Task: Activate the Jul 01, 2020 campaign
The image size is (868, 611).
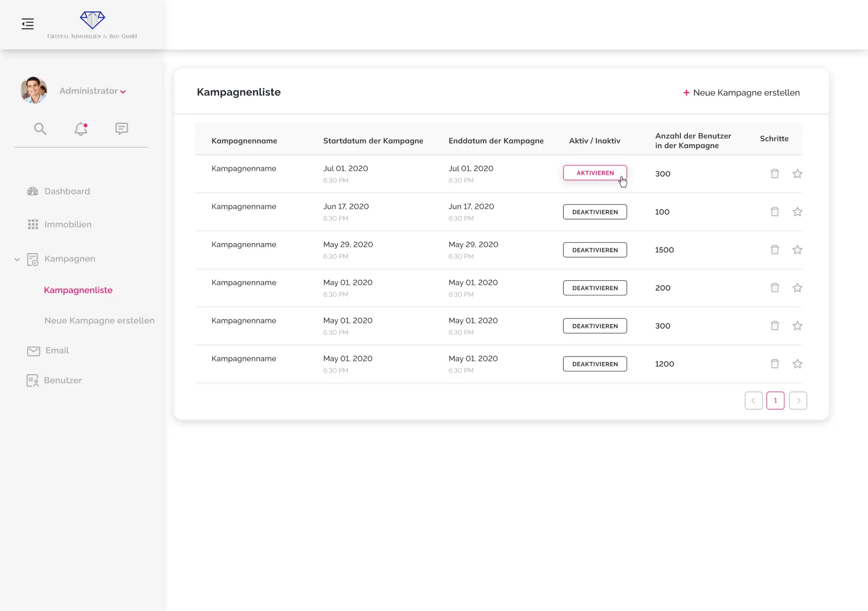Action: tap(594, 173)
